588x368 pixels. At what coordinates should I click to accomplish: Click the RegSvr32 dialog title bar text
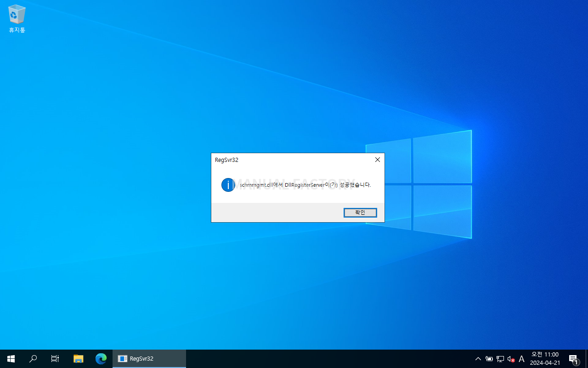pyautogui.click(x=226, y=160)
